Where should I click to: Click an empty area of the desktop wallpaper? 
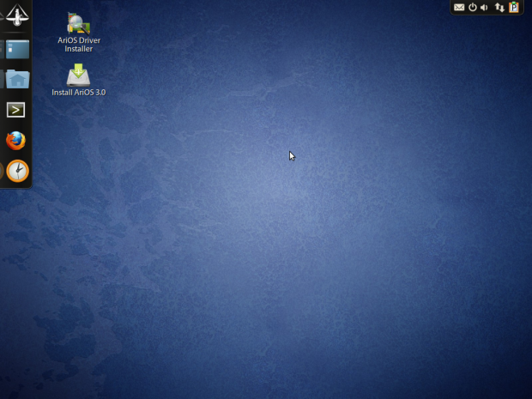343,275
